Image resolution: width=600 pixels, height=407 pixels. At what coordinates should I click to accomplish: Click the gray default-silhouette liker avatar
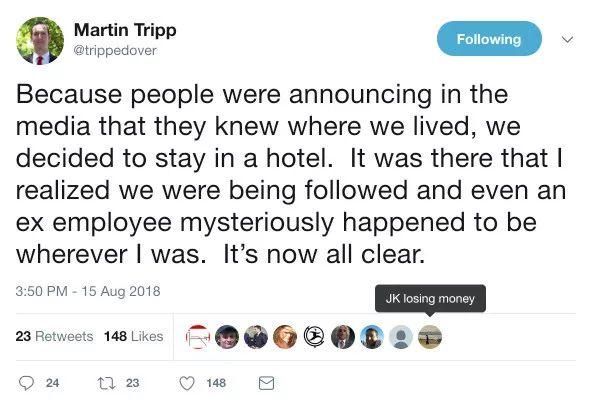(x=400, y=337)
